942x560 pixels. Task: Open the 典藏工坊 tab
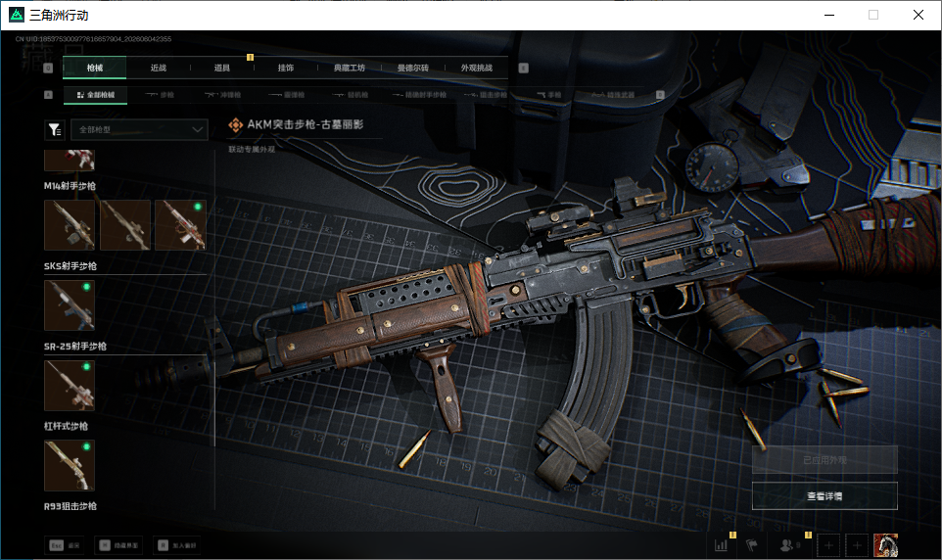click(x=350, y=68)
